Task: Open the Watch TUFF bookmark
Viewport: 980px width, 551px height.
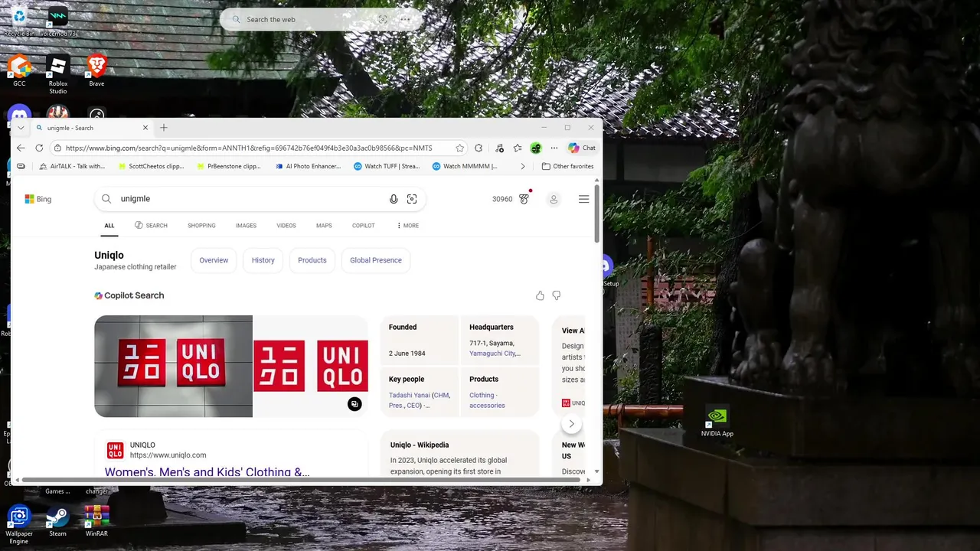Action: coord(387,166)
